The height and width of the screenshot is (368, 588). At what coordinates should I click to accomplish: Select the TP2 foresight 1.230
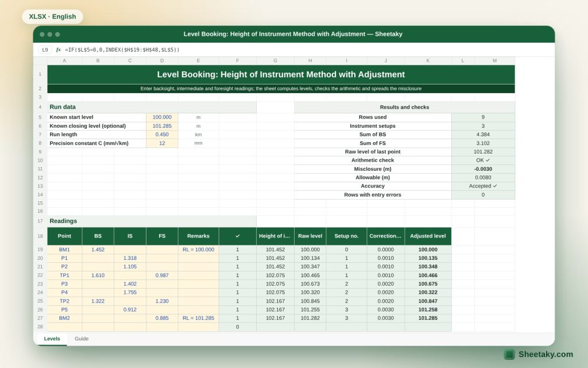click(x=162, y=301)
